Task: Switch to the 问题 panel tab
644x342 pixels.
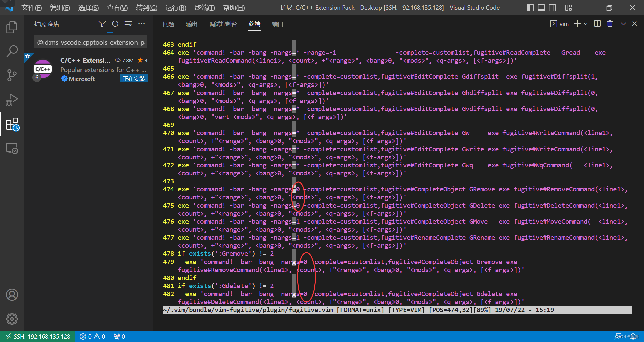Action: coord(168,24)
